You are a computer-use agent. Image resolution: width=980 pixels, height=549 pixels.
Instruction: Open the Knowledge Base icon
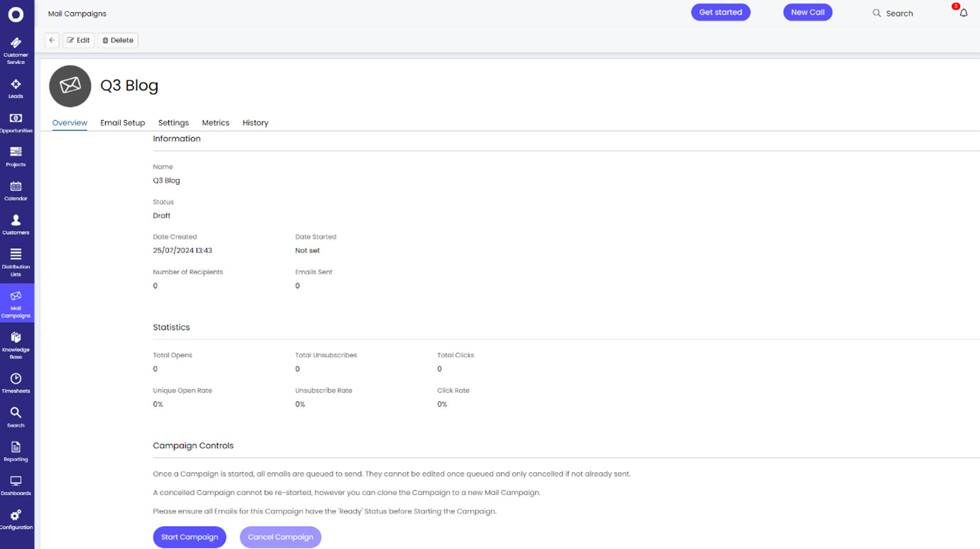16,343
